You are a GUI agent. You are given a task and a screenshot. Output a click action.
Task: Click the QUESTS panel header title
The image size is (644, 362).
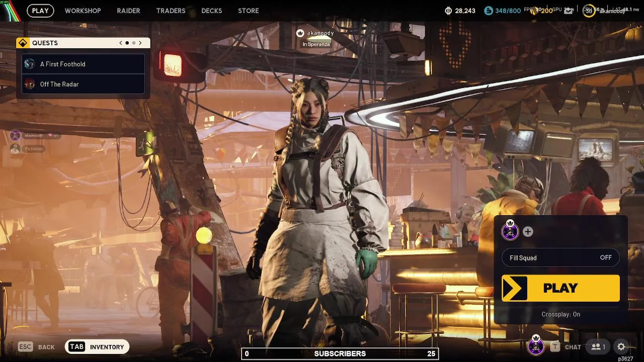(45, 43)
